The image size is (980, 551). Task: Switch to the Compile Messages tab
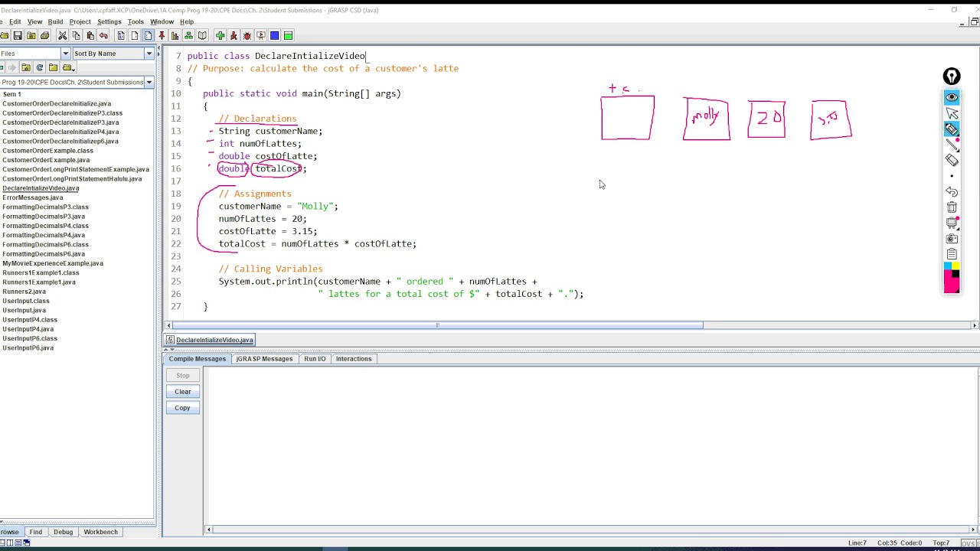(198, 359)
